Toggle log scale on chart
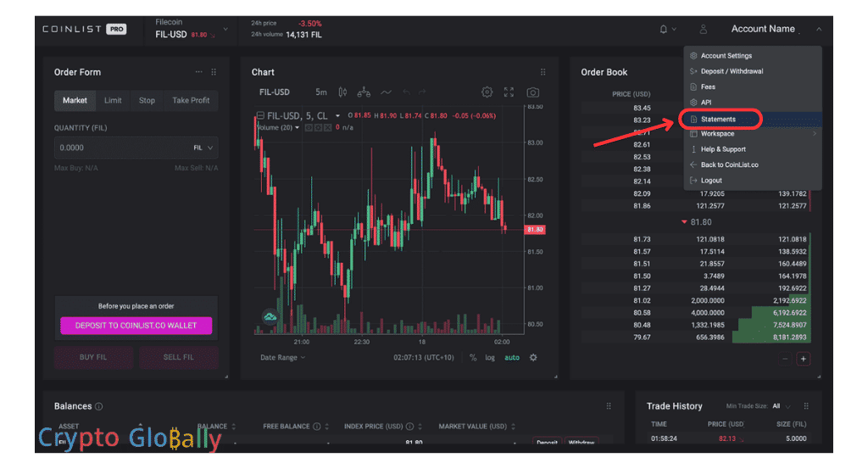Screen dimensions: 868x469 click(x=490, y=357)
